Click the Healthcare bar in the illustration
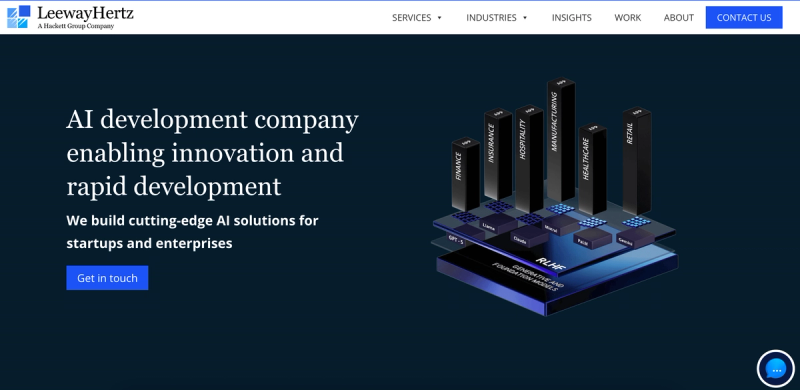Viewport: 800px width, 390px height. [592, 169]
